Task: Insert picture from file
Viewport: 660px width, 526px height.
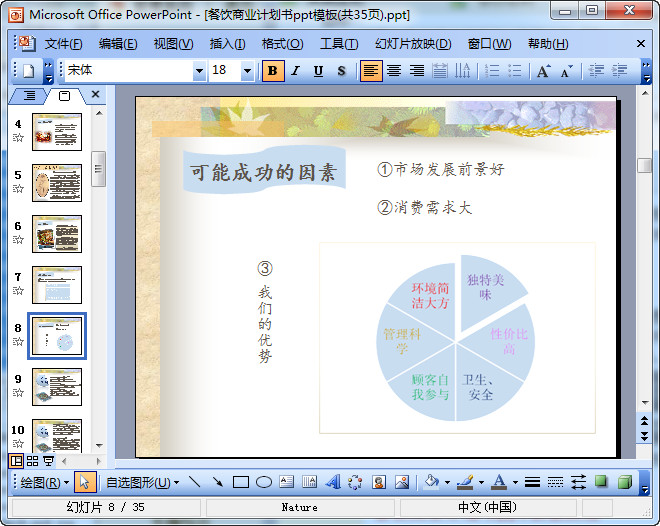Action: click(x=402, y=482)
